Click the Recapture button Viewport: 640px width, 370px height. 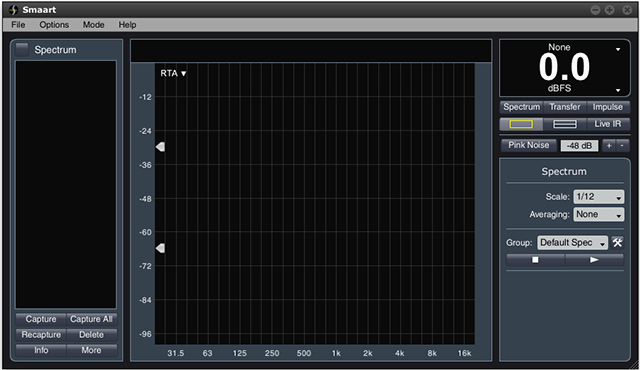[x=41, y=335]
